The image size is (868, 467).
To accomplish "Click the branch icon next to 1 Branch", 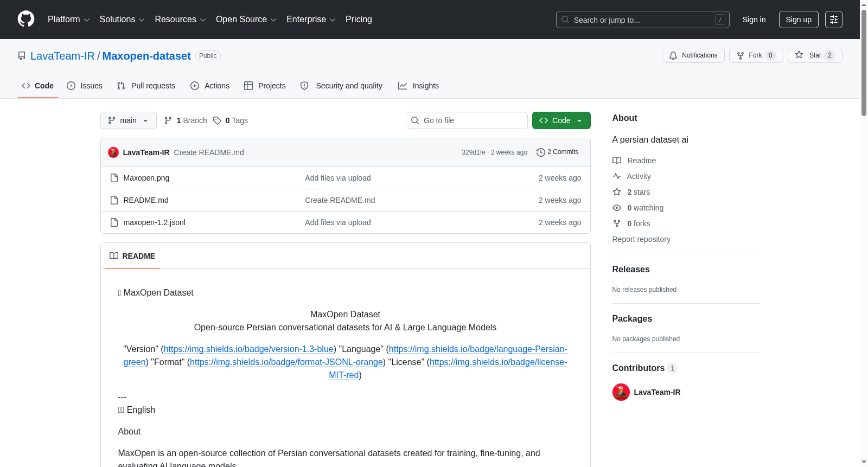I will (168, 120).
